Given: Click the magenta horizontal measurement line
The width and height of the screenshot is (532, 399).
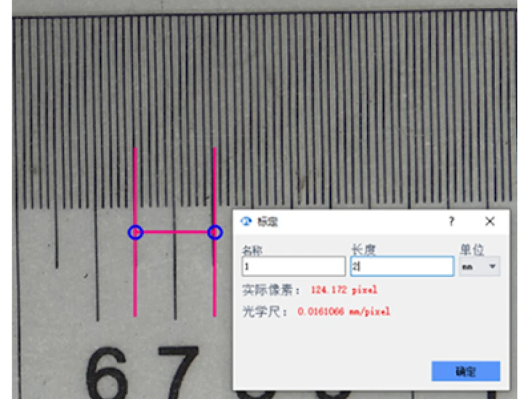Looking at the screenshot, I should [x=175, y=232].
